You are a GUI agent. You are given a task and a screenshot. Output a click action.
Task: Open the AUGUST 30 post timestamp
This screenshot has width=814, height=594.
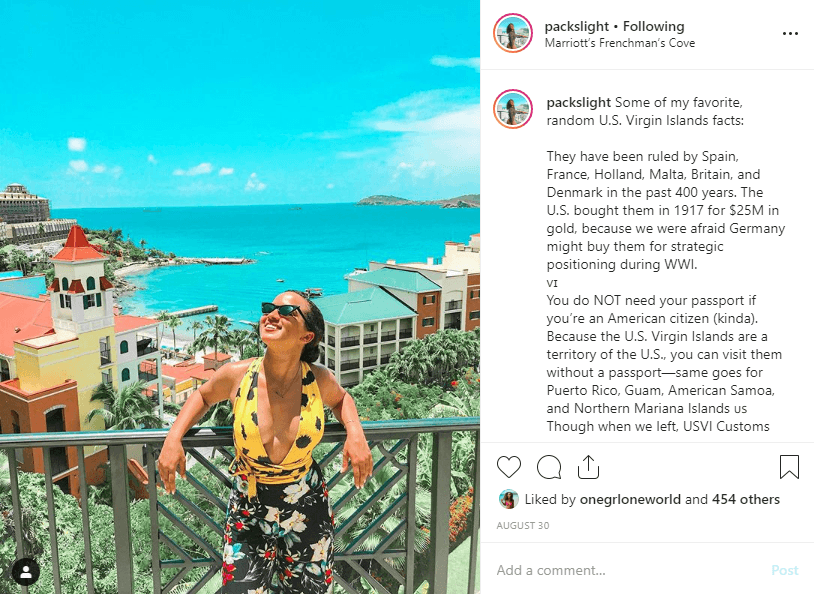522,525
